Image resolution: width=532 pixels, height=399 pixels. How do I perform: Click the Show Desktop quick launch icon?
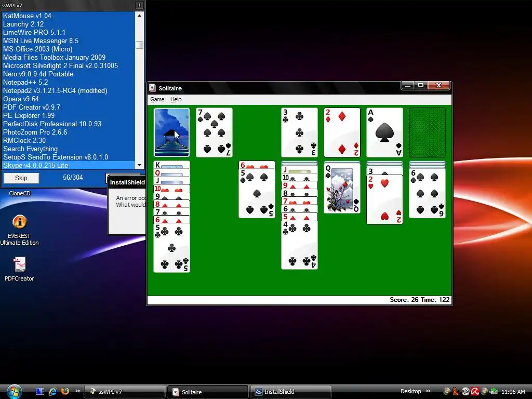click(39, 392)
